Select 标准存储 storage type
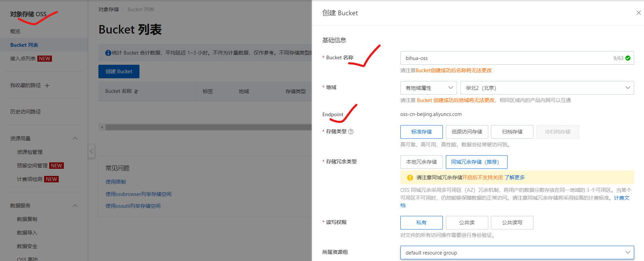The height and width of the screenshot is (261, 644). click(421, 132)
